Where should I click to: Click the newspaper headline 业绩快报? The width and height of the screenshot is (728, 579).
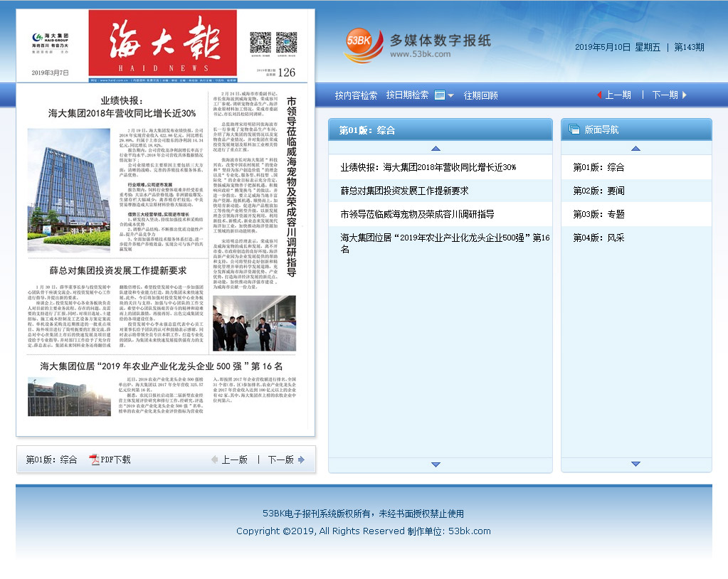pyautogui.click(x=122, y=107)
